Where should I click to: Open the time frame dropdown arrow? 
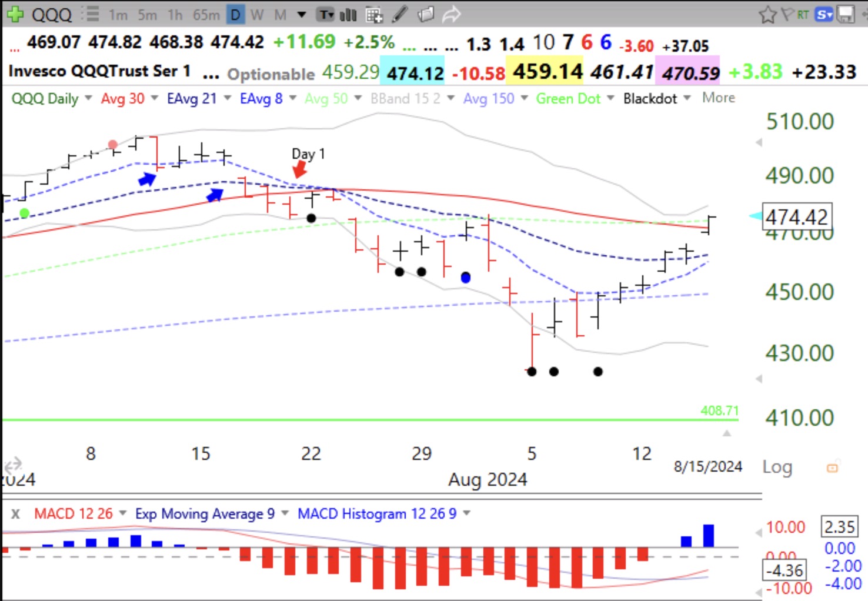click(x=302, y=15)
